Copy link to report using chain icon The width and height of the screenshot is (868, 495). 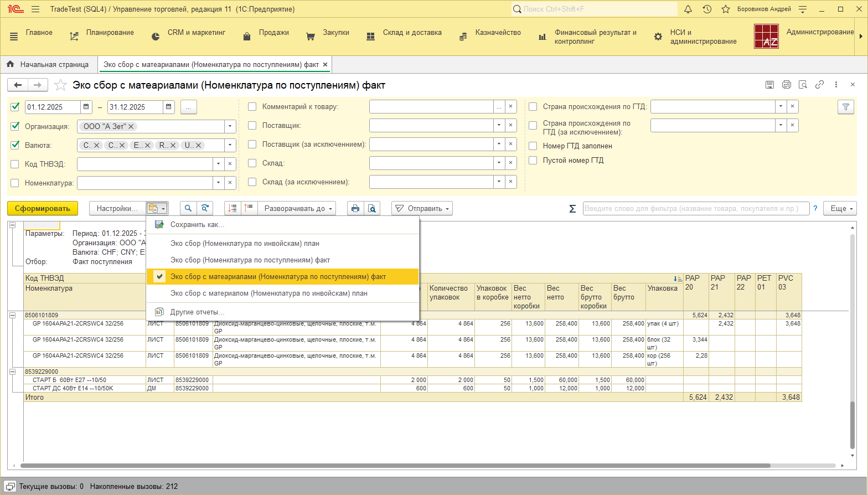point(819,85)
